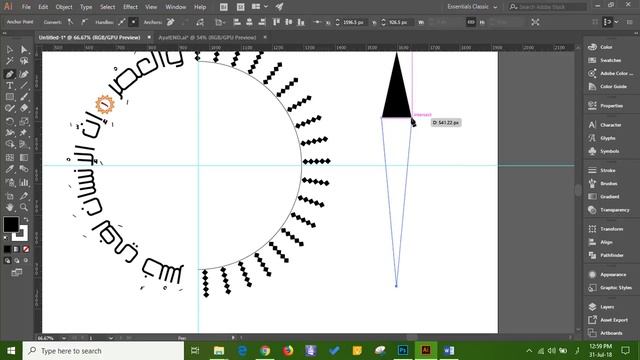Choose the Eraser tool

[24, 109]
